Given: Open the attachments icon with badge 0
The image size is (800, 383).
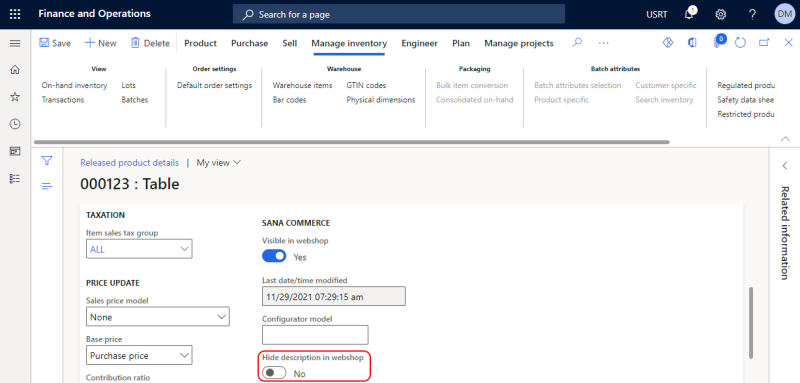Looking at the screenshot, I should [718, 42].
